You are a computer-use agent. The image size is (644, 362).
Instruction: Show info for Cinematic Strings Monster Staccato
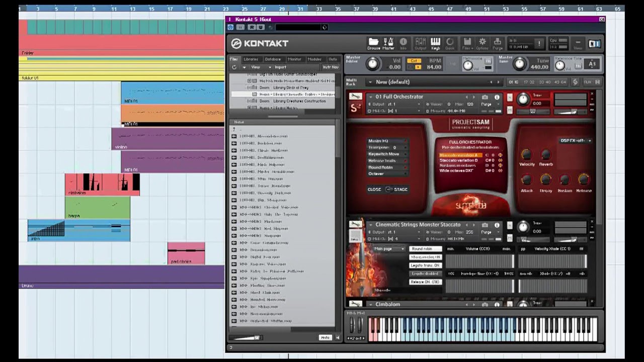(497, 225)
